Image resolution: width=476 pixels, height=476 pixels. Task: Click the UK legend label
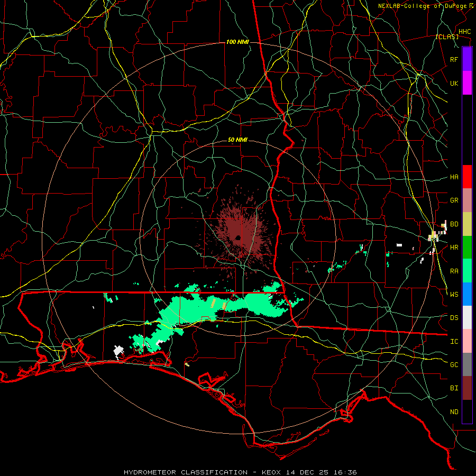pos(454,83)
